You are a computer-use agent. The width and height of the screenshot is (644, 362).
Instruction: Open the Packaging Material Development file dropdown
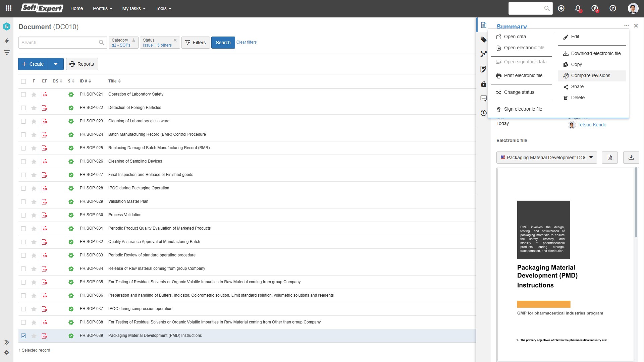[x=546, y=158]
